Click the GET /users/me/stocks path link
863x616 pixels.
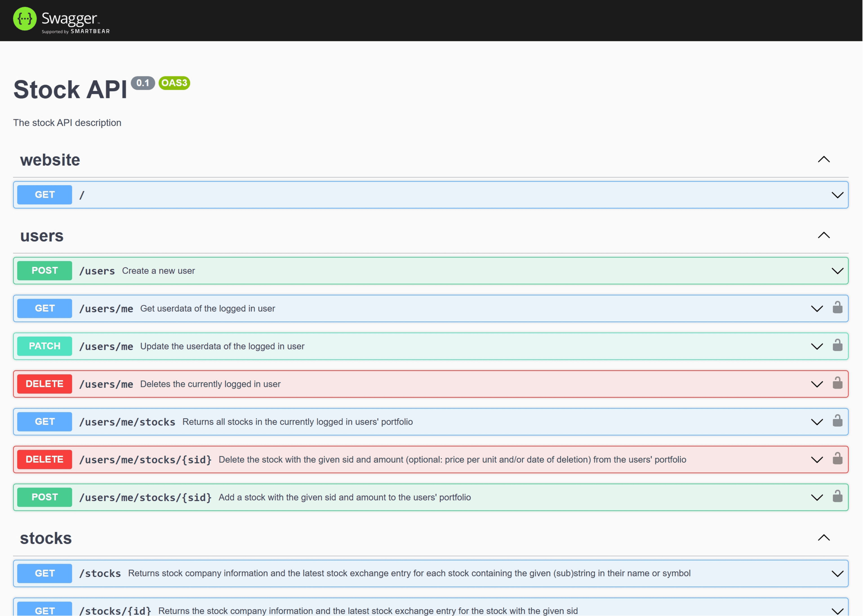(127, 422)
